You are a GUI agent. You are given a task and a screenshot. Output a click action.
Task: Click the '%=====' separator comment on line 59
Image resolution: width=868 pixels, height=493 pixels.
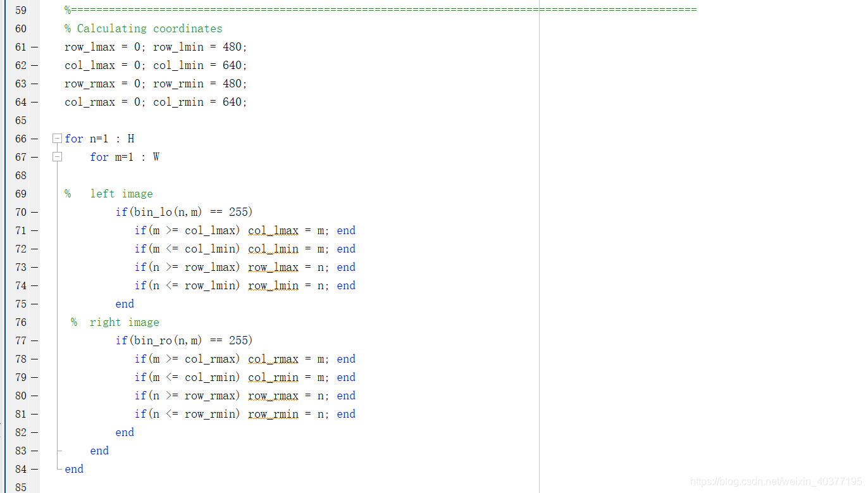pyautogui.click(x=380, y=10)
